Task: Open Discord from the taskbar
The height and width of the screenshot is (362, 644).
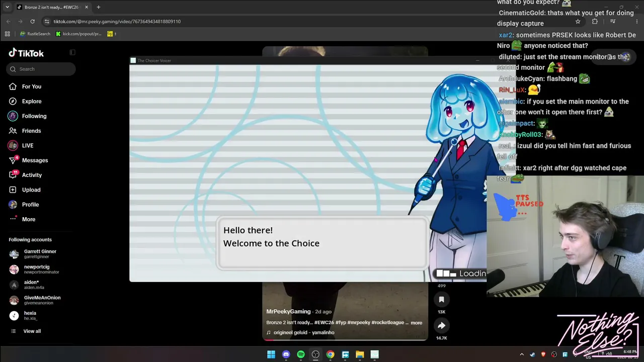Action: (286, 354)
